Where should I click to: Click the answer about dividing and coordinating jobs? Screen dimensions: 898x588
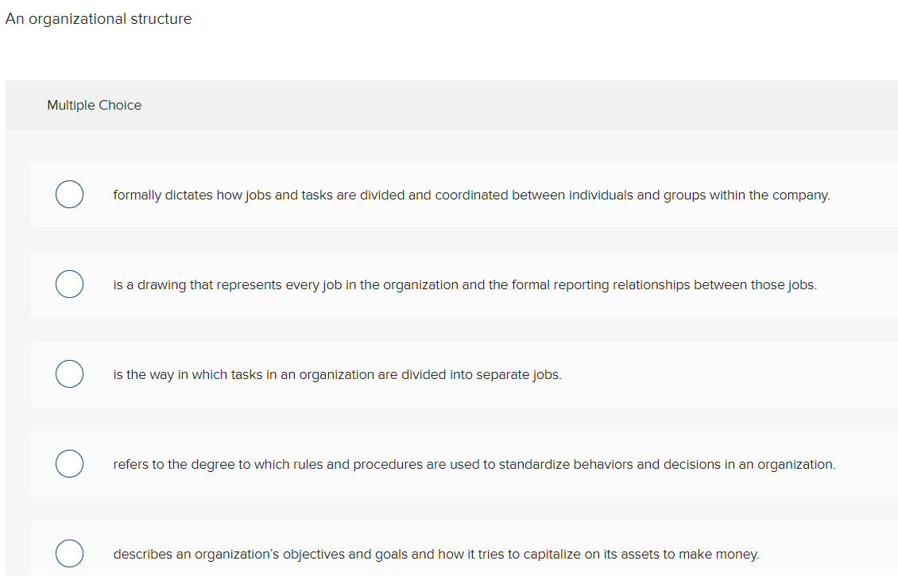coord(472,195)
